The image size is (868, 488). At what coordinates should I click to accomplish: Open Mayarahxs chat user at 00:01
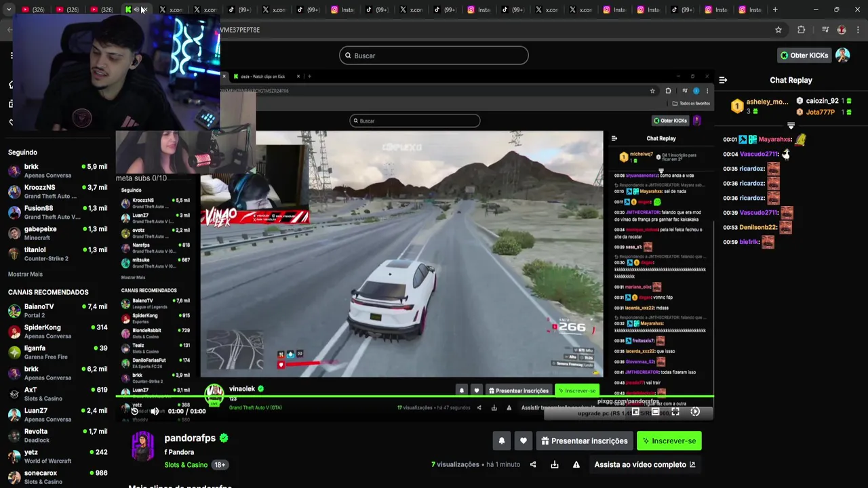coord(775,140)
